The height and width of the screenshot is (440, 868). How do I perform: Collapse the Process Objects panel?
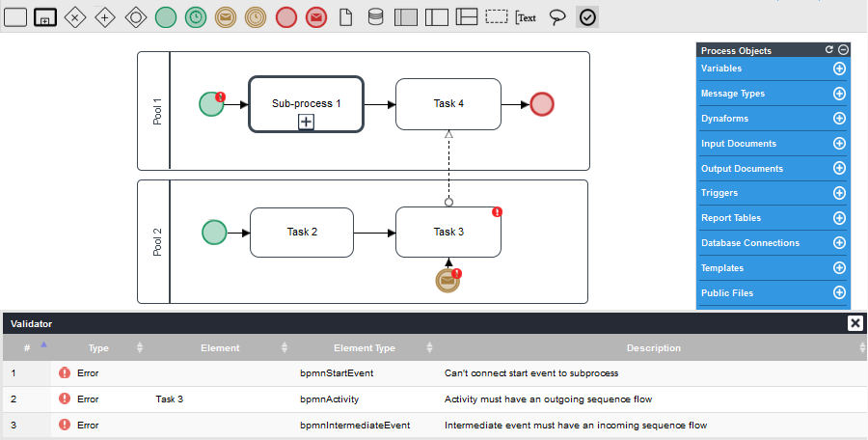(x=843, y=49)
